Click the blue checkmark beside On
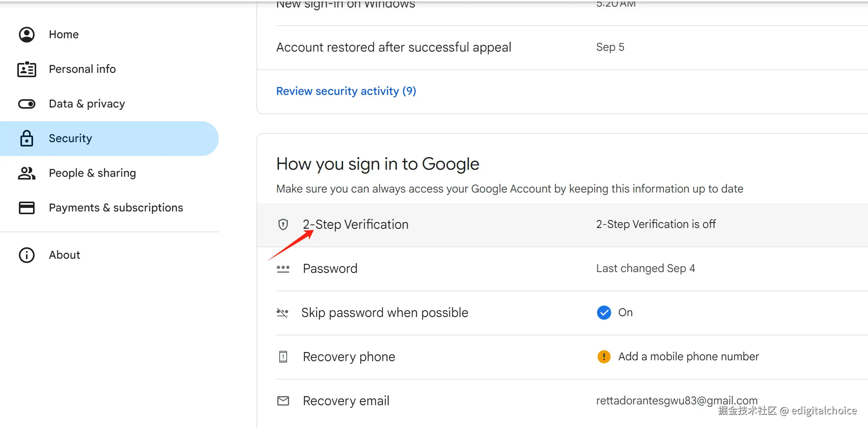Image resolution: width=868 pixels, height=428 pixels. tap(604, 313)
